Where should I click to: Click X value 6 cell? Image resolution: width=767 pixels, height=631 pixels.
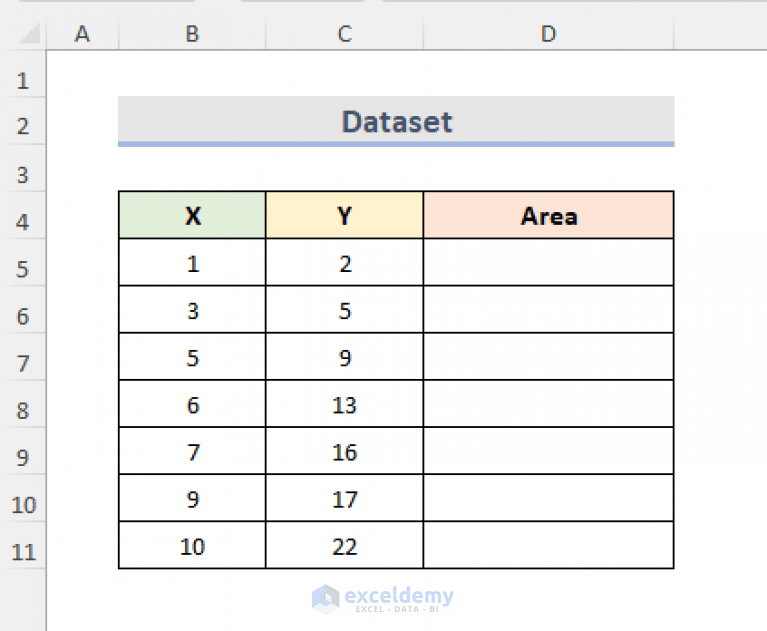click(x=192, y=404)
